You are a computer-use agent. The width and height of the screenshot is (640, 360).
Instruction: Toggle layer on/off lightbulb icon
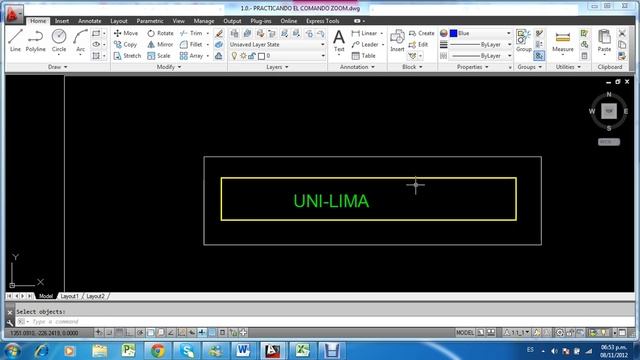(234, 56)
